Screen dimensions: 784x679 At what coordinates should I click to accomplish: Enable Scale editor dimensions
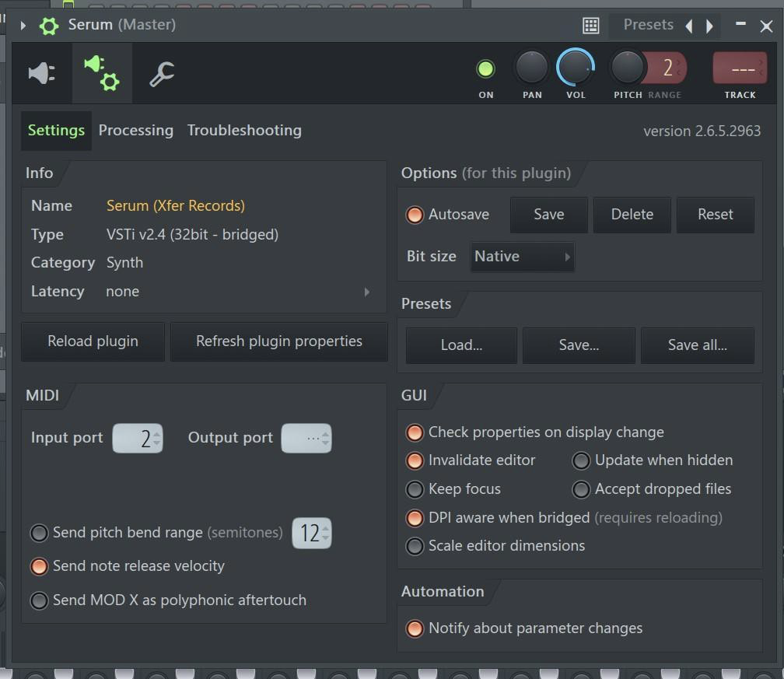click(x=415, y=546)
